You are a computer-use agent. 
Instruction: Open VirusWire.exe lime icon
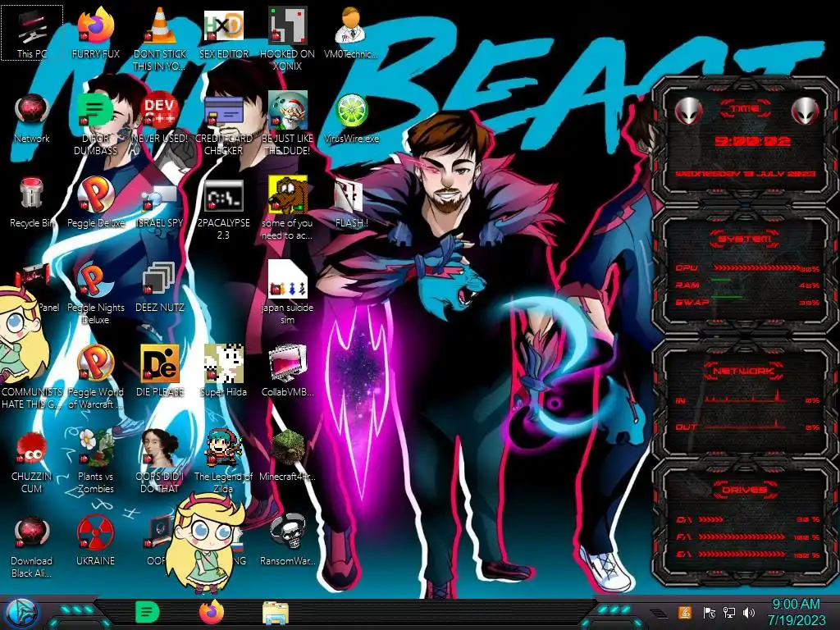point(351,118)
